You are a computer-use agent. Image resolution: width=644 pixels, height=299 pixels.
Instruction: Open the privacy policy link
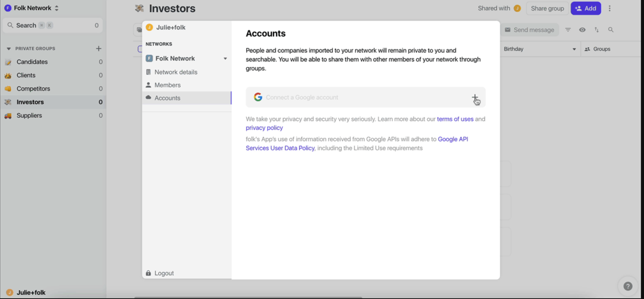[264, 128]
